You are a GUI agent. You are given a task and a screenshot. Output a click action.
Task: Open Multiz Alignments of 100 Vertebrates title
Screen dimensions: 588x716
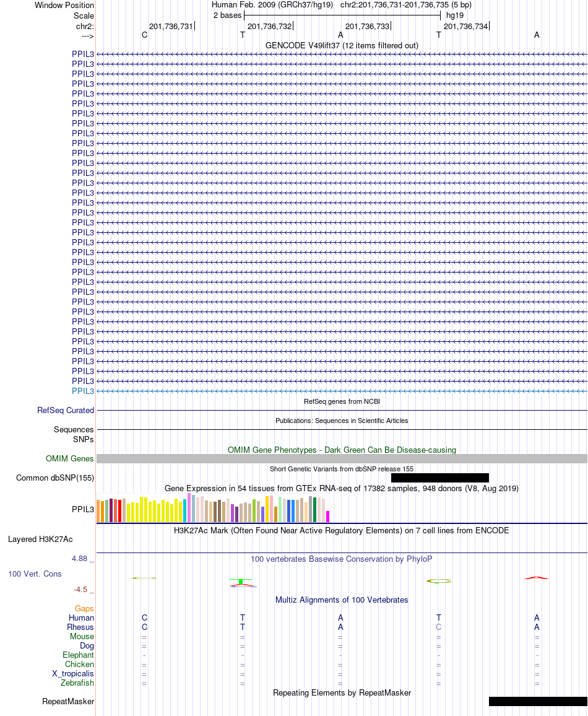tap(342, 600)
